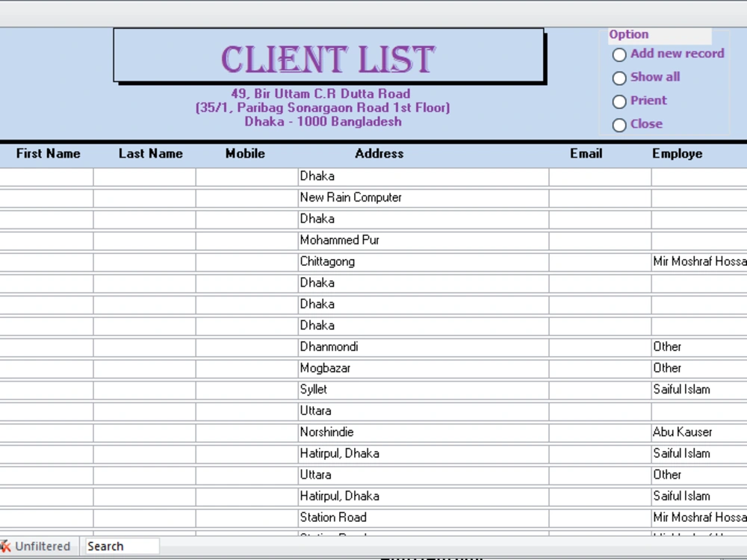The image size is (747, 560).
Task: Select the Show all radio option
Action: point(619,78)
